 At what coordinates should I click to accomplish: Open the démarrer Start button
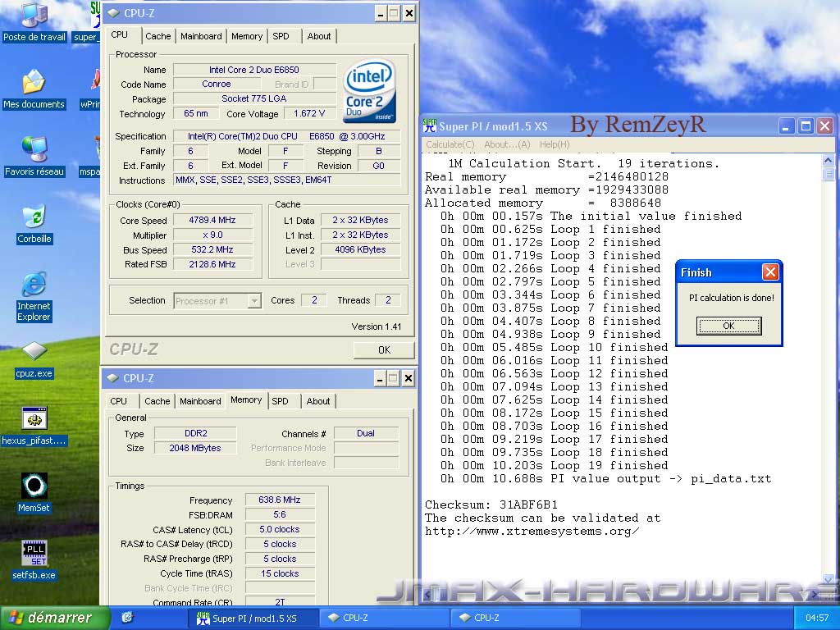click(x=55, y=618)
